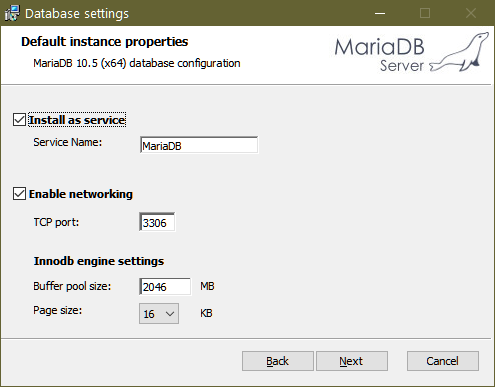495x387 pixels.
Task: Select the value 16 in Page size combo
Action: tap(149, 314)
